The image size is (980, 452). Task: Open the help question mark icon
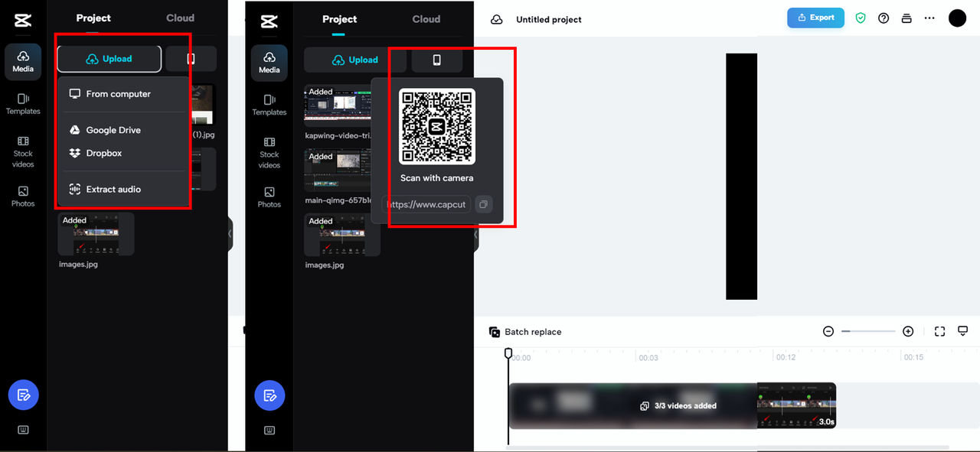click(x=884, y=18)
